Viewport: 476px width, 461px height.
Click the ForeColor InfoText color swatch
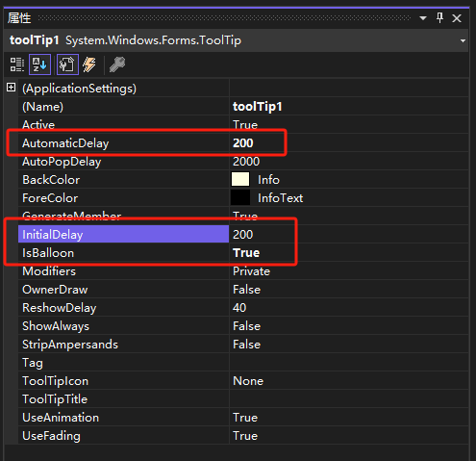click(240, 197)
